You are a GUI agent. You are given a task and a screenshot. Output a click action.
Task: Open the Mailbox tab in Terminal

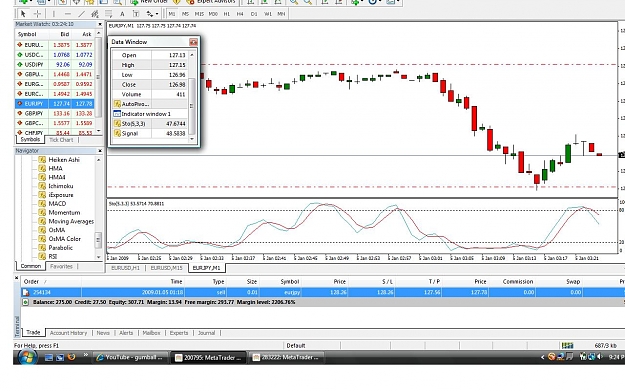pos(151,333)
